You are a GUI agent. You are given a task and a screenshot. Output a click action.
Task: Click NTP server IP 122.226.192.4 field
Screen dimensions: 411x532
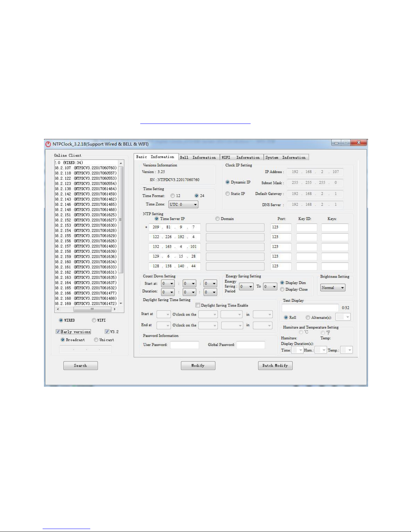click(174, 237)
